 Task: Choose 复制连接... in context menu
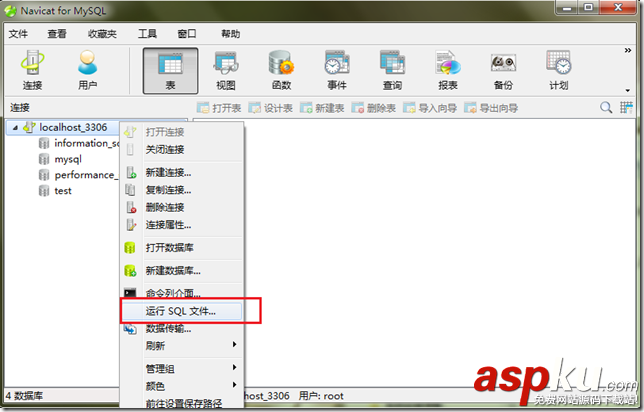pyautogui.click(x=182, y=190)
